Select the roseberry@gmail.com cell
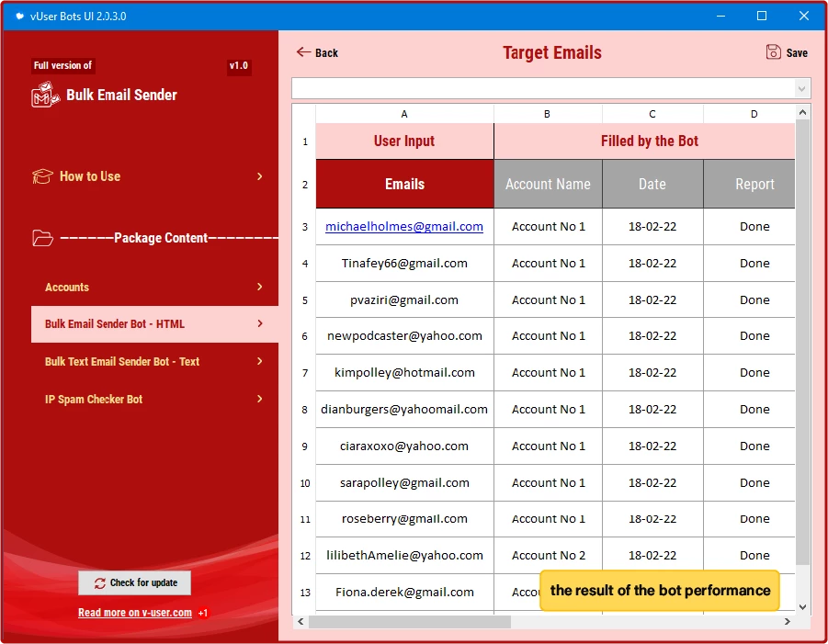Image resolution: width=828 pixels, height=644 pixels. (404, 519)
